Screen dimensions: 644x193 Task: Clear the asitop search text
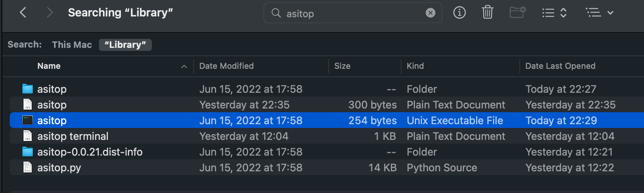click(x=430, y=13)
